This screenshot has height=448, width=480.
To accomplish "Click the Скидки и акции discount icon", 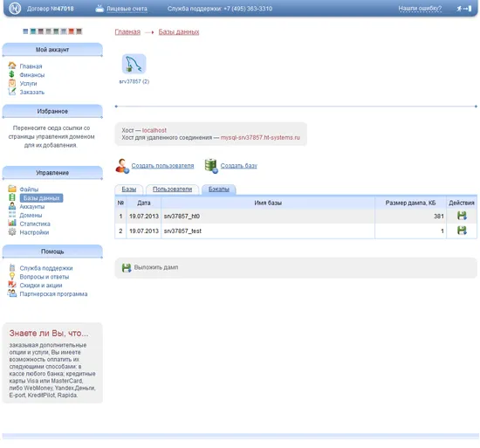I will 12,285.
